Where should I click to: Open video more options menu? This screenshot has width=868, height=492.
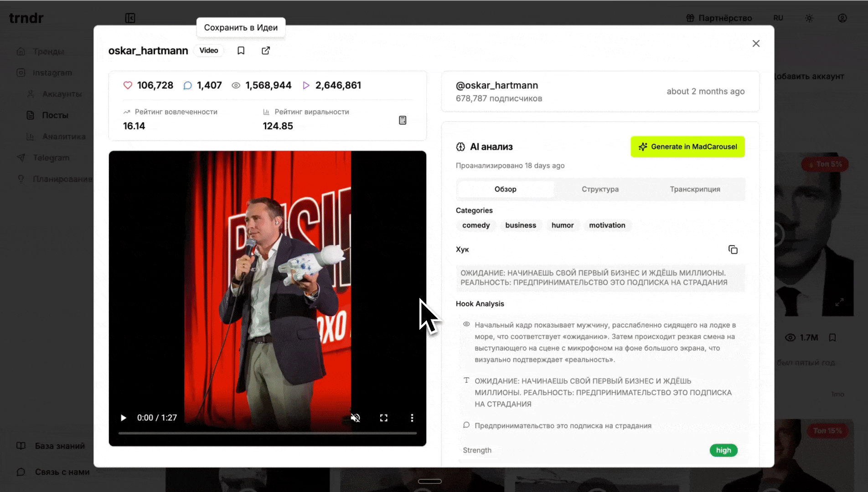412,418
